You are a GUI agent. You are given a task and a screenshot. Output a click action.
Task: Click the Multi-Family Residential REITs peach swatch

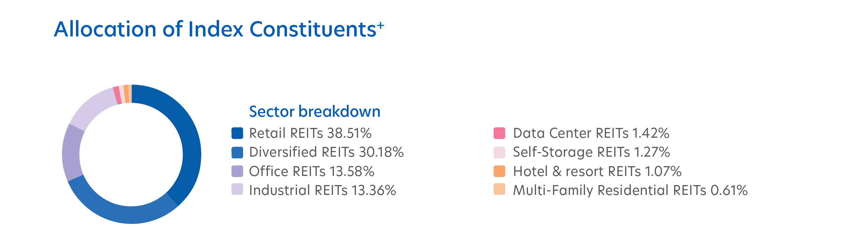coord(499,189)
